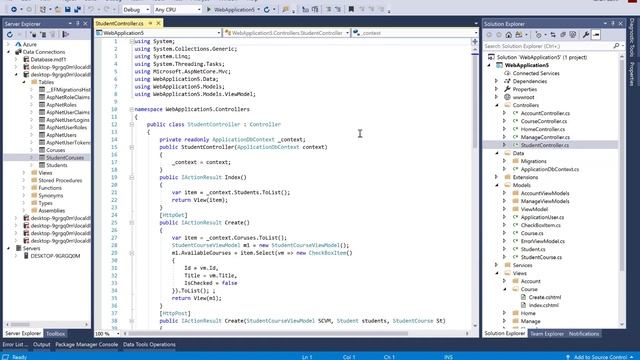Refresh the Server Explorer tree

tap(10, 35)
